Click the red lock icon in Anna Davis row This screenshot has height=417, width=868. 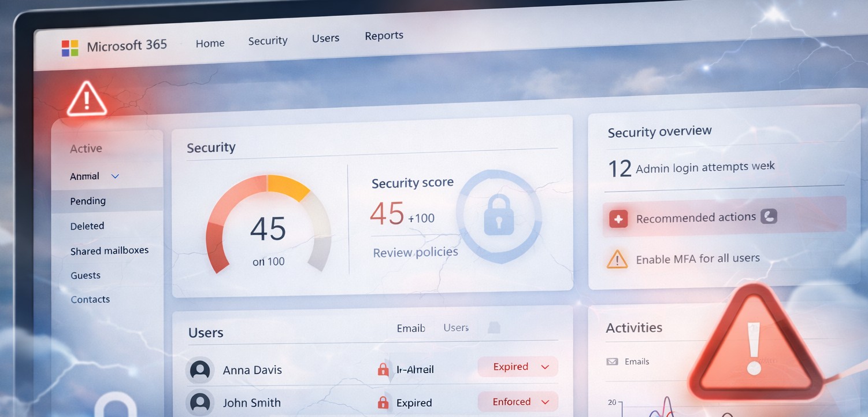(x=383, y=369)
